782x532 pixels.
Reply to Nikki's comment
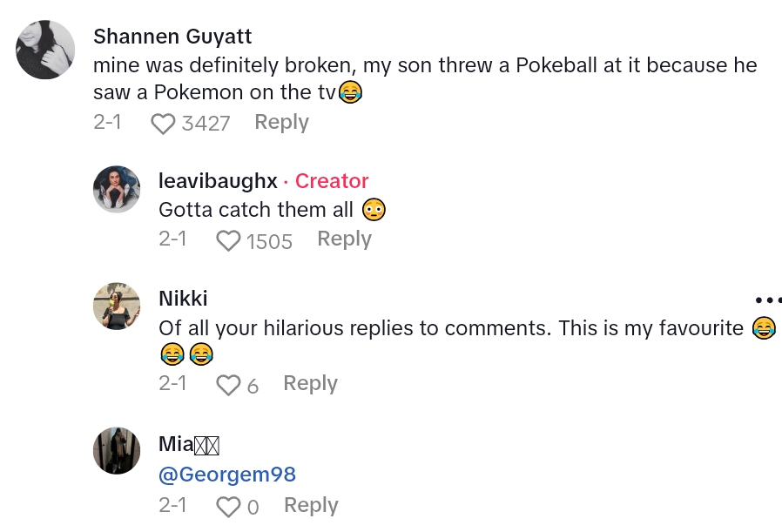[310, 384]
